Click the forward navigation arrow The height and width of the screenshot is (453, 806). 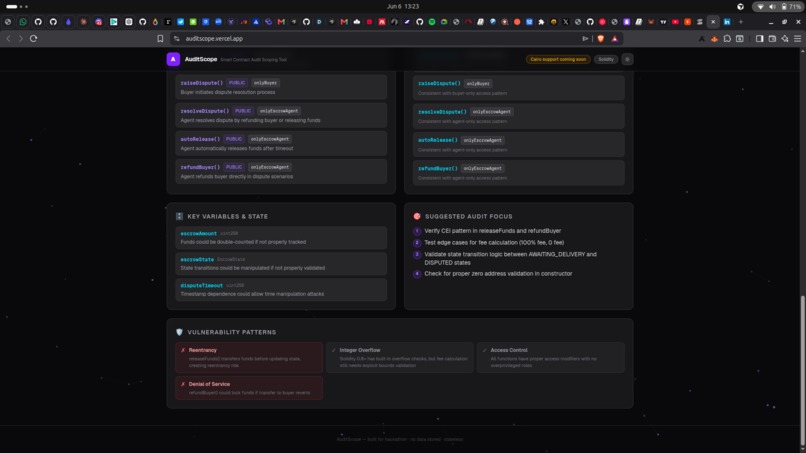point(21,39)
